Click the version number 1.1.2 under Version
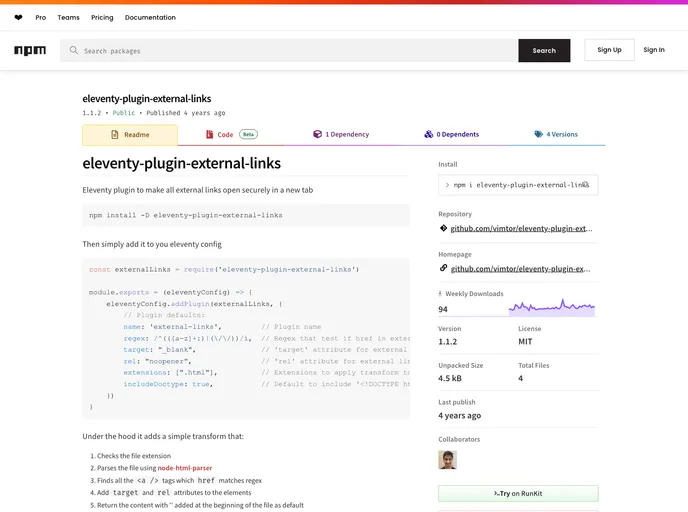The height and width of the screenshot is (512, 688). (x=448, y=342)
